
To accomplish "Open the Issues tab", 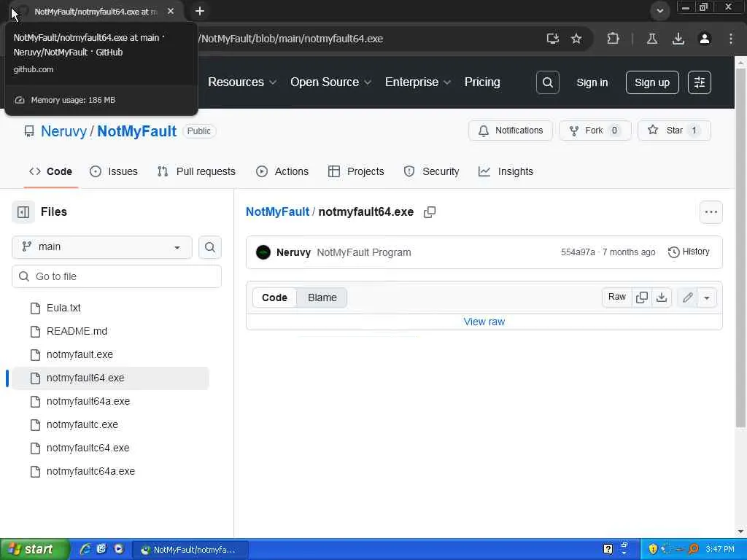I will (x=114, y=171).
